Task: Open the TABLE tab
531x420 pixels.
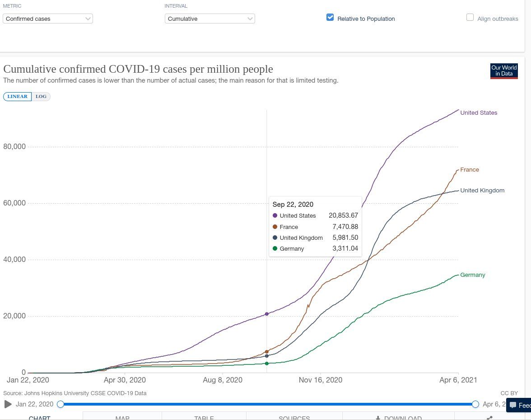Action: [x=204, y=418]
